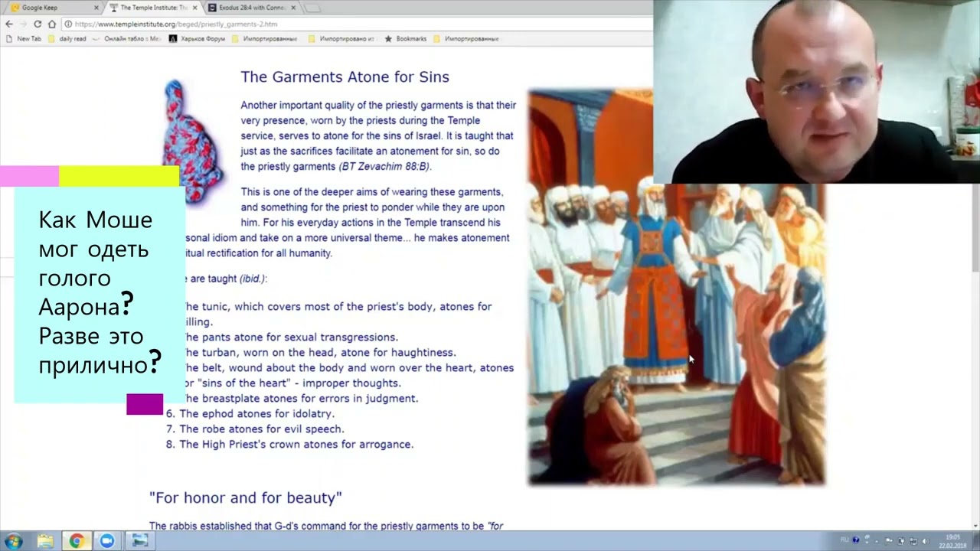Screen dimensions: 980x551
Task: Click the taskbar clock showing 19:05
Action: [x=952, y=541]
